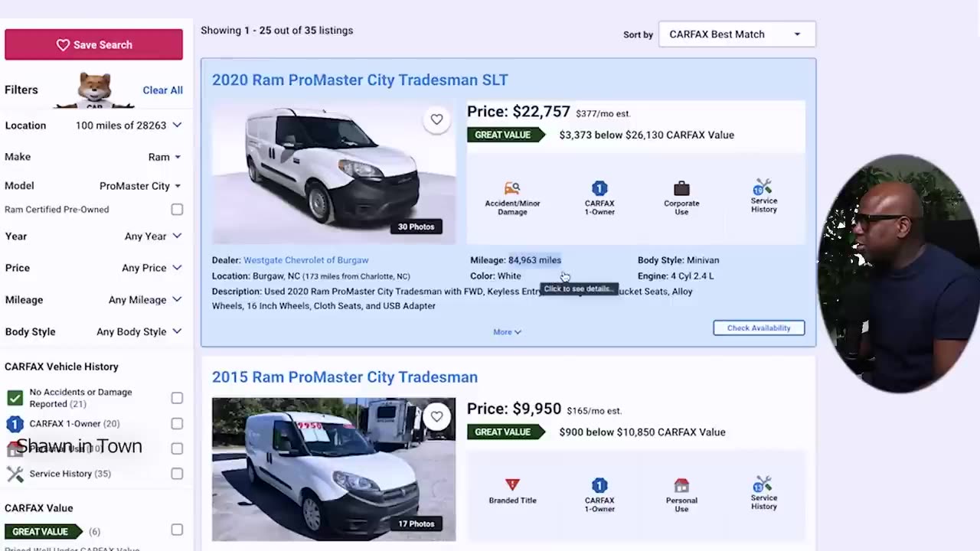Expand the Location filter dropdown

[x=93, y=125]
